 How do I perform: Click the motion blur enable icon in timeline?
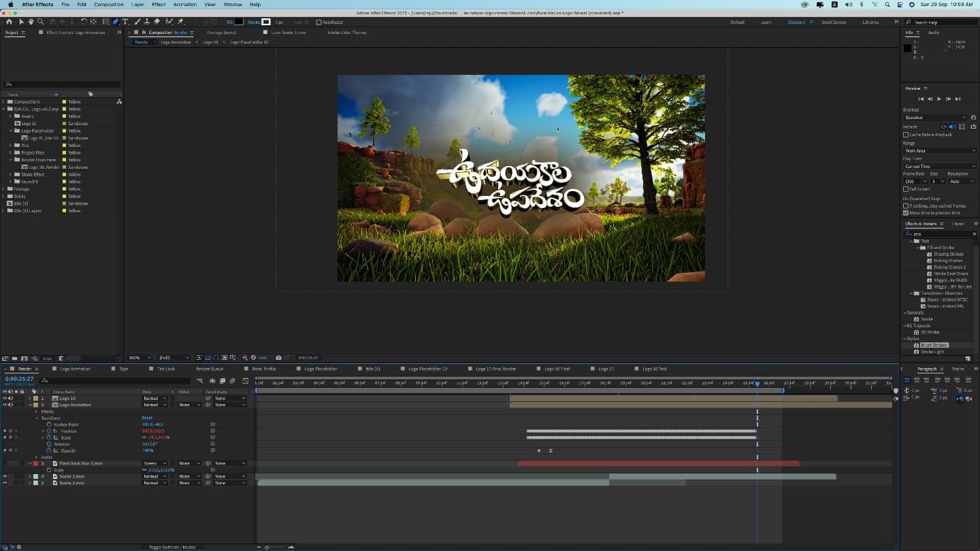(232, 381)
